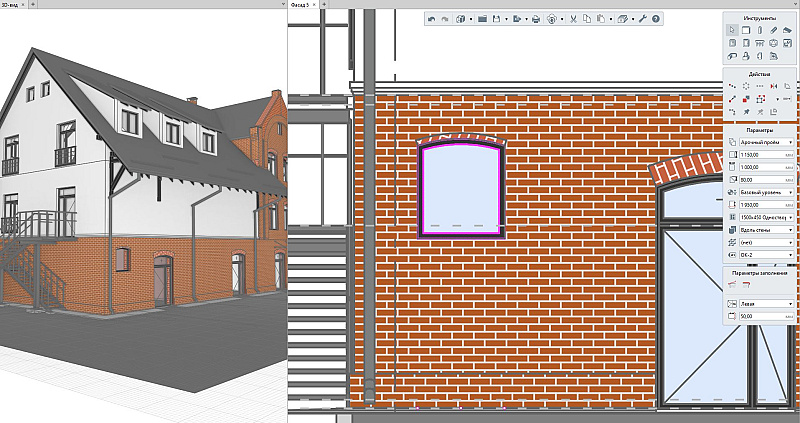Viewport: 800px width, 423px height.
Task: Switch to the 3D-вид tab
Action: pos(13,5)
